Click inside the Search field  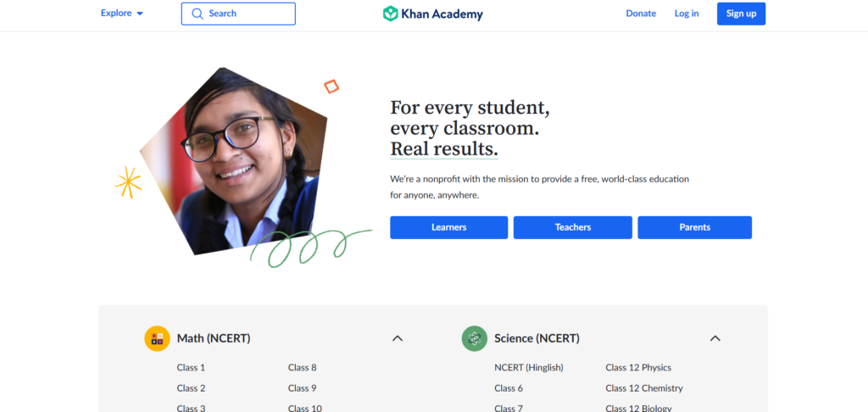coord(248,14)
